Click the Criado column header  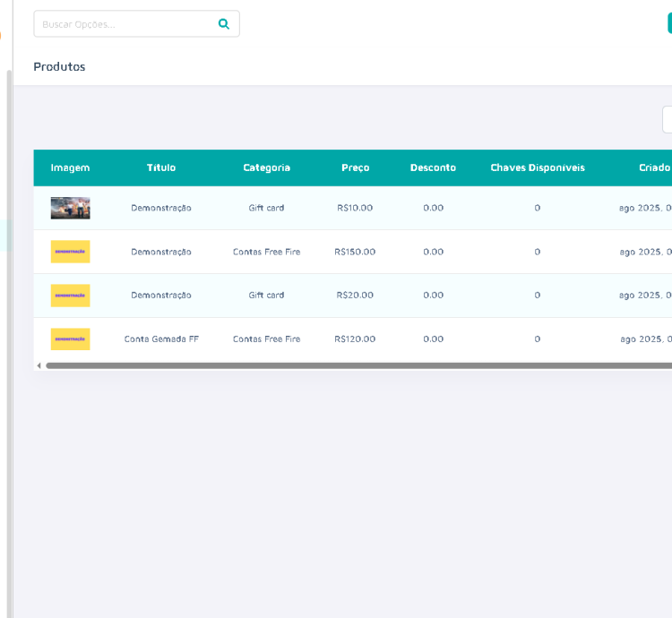[654, 167]
